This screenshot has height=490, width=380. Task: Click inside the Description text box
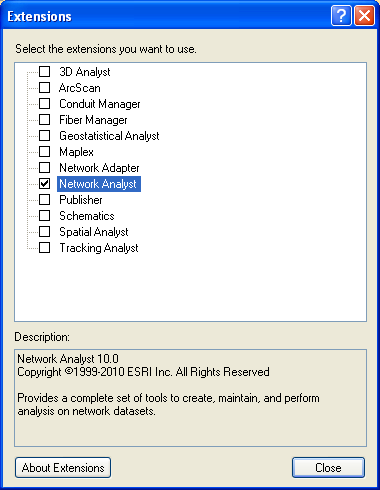pyautogui.click(x=190, y=398)
